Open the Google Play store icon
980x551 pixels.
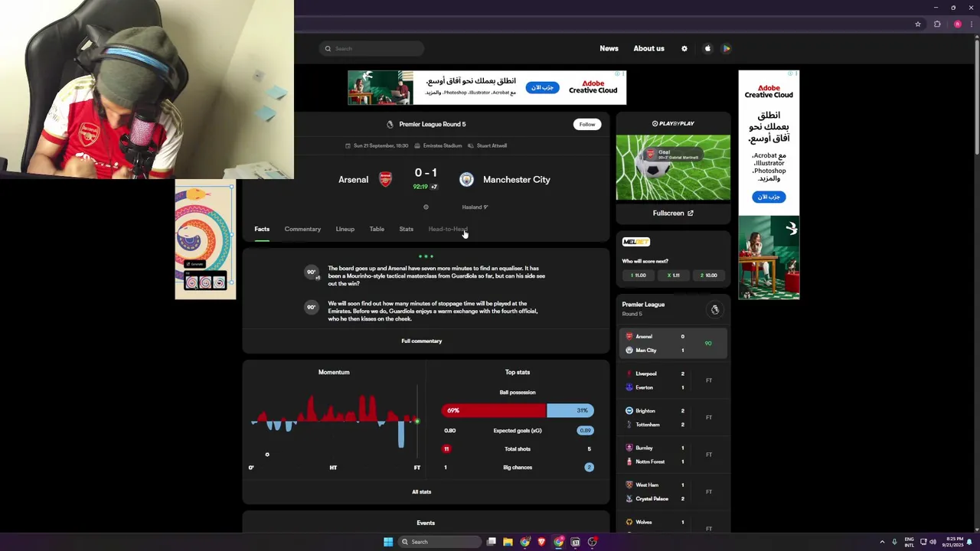point(727,48)
